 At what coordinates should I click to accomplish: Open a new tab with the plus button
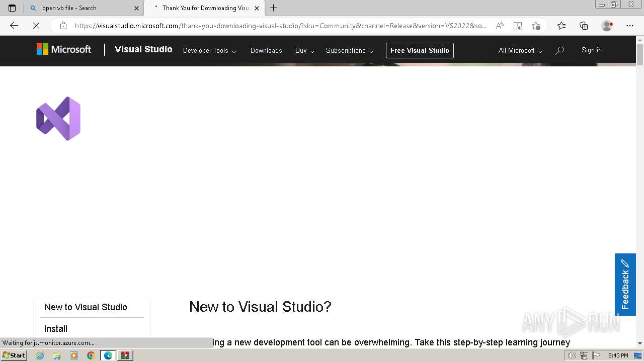[x=274, y=8]
